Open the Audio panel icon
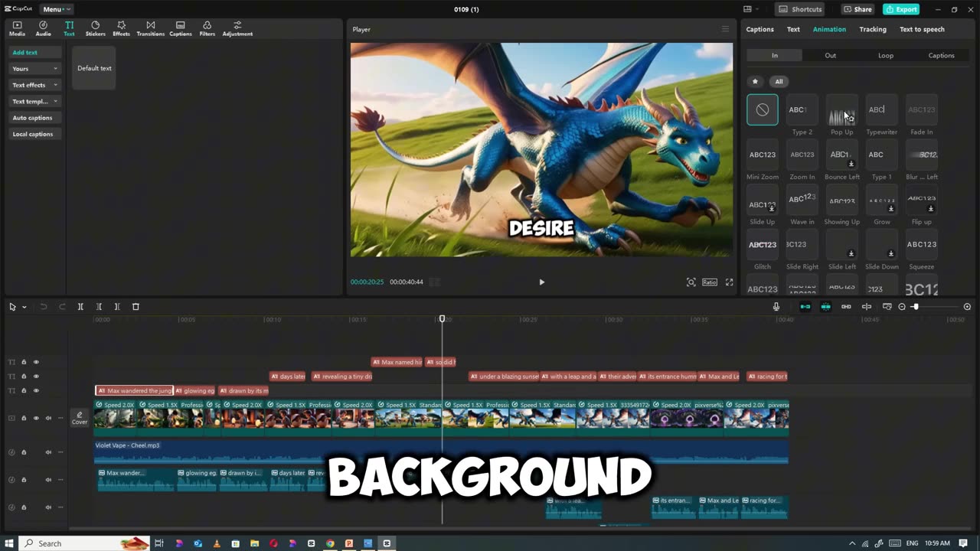The height and width of the screenshot is (551, 980). pos(43,28)
